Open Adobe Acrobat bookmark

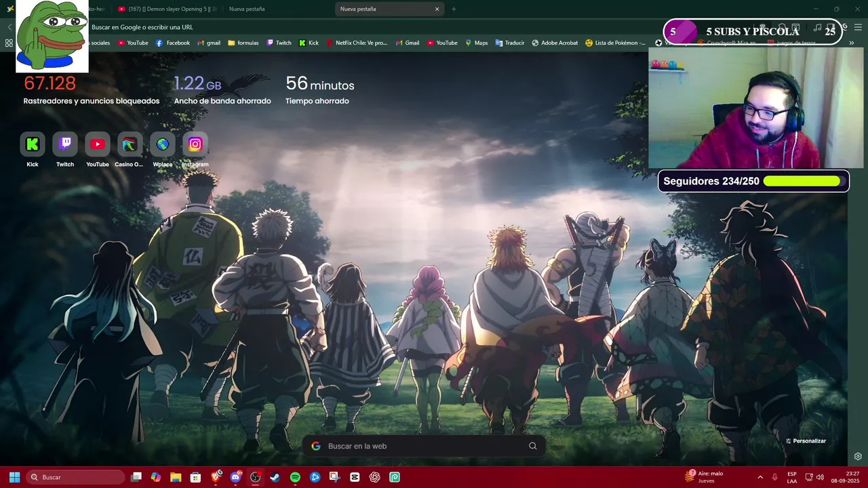(x=555, y=43)
